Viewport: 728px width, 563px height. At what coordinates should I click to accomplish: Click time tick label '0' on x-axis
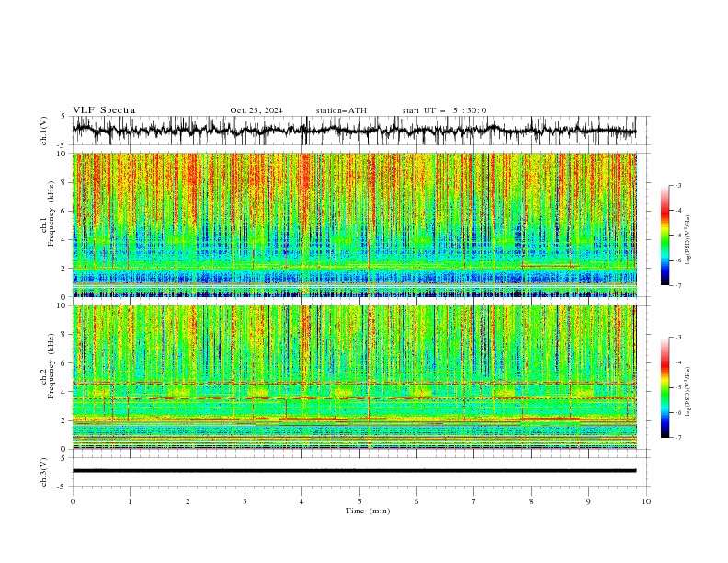point(73,501)
